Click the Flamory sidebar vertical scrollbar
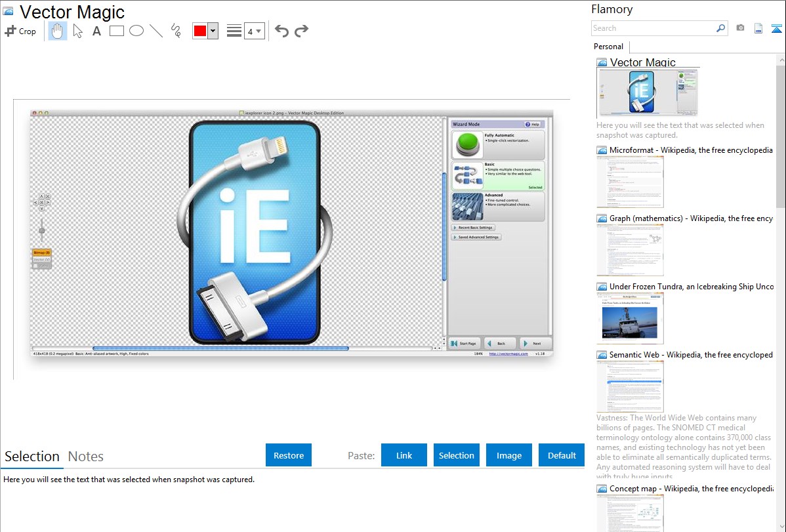The image size is (786, 532). 781,135
